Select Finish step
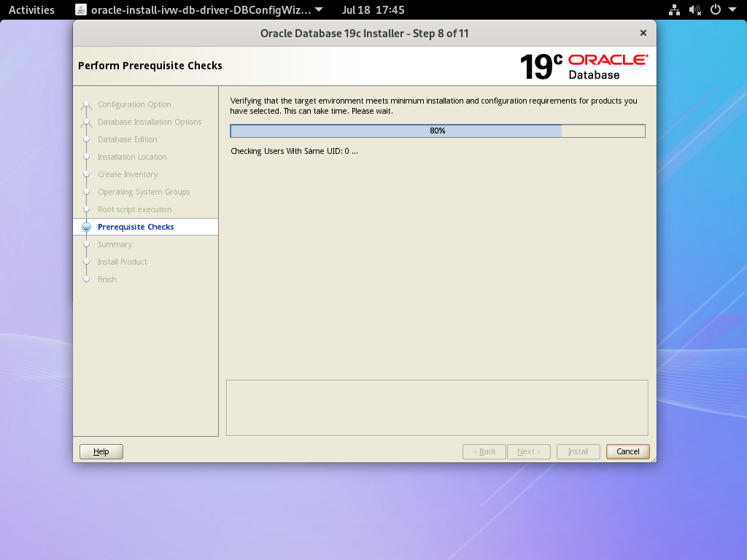Image resolution: width=747 pixels, height=560 pixels. tap(107, 279)
